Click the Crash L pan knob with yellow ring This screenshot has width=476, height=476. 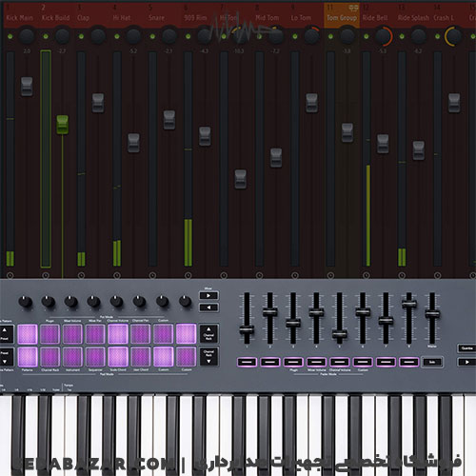[x=454, y=36]
